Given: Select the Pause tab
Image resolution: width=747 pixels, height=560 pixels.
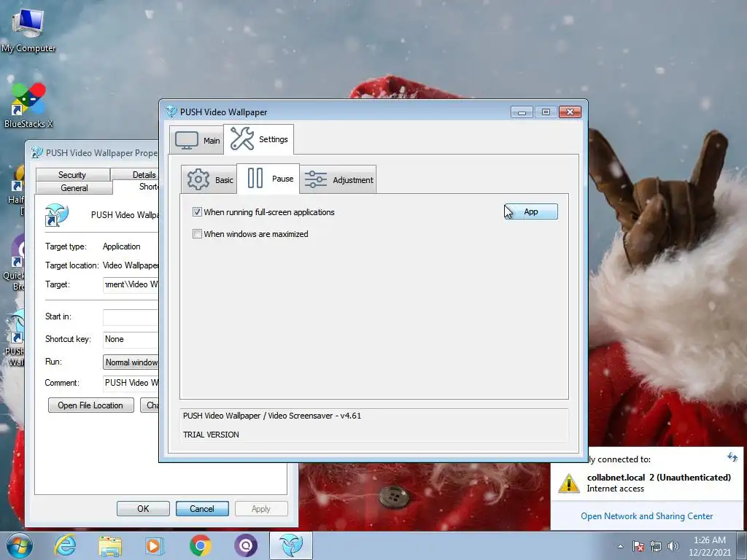Looking at the screenshot, I should (268, 179).
